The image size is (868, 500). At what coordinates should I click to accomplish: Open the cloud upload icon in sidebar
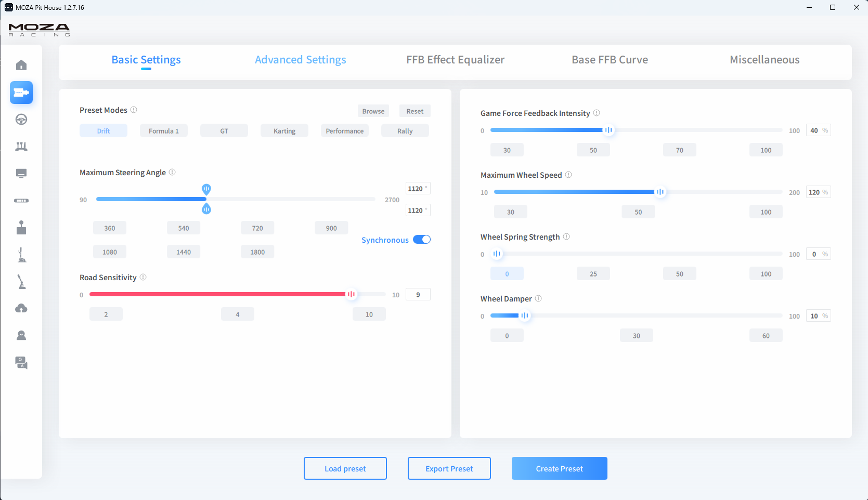21,309
